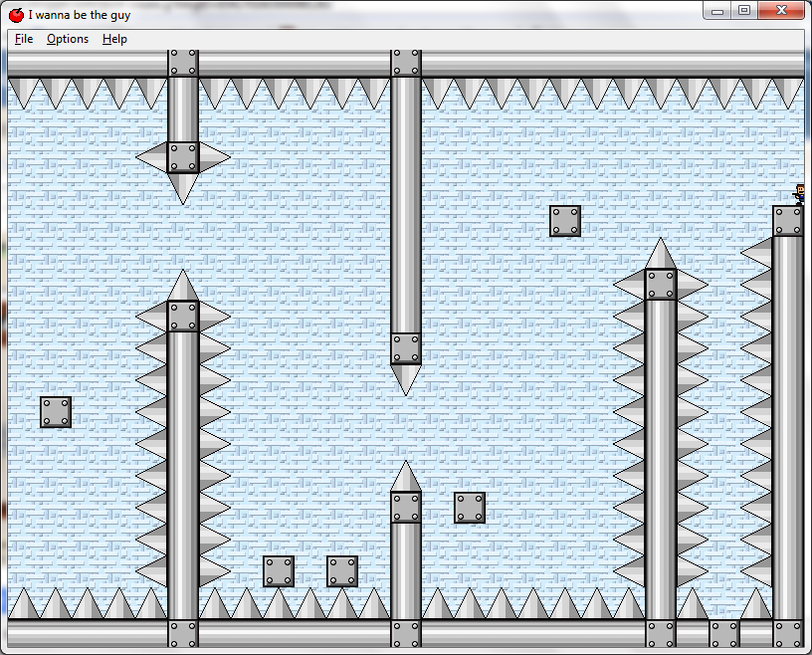This screenshot has height=655, width=812.
Task: Open the File menu
Action: (24, 39)
